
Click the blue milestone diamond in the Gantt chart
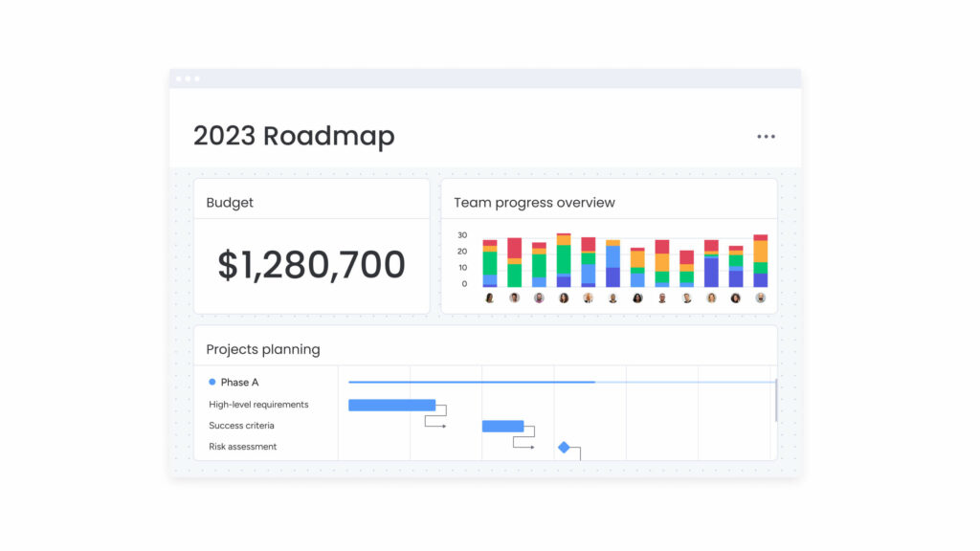pyautogui.click(x=564, y=447)
